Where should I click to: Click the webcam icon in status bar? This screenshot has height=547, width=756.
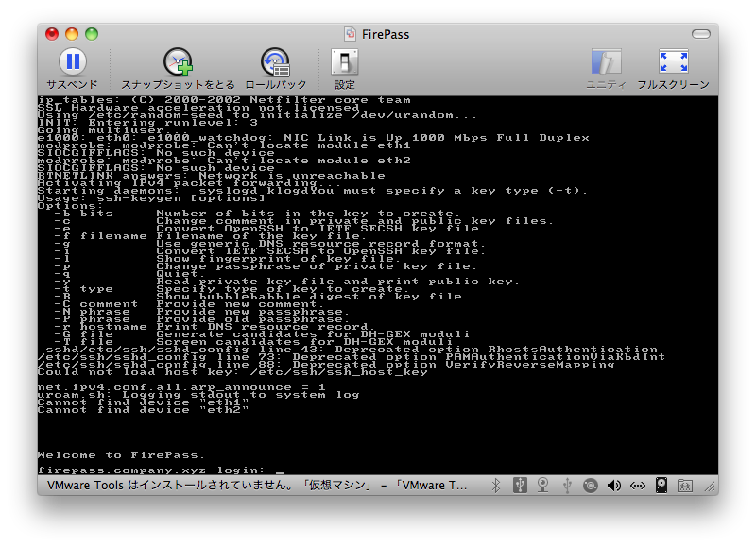tap(542, 486)
